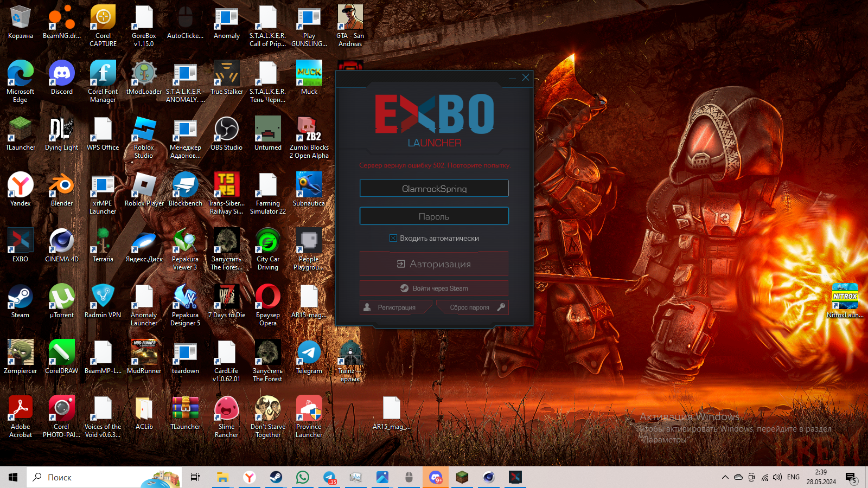
Task: Open File Explorer from the taskbar
Action: pos(222,477)
